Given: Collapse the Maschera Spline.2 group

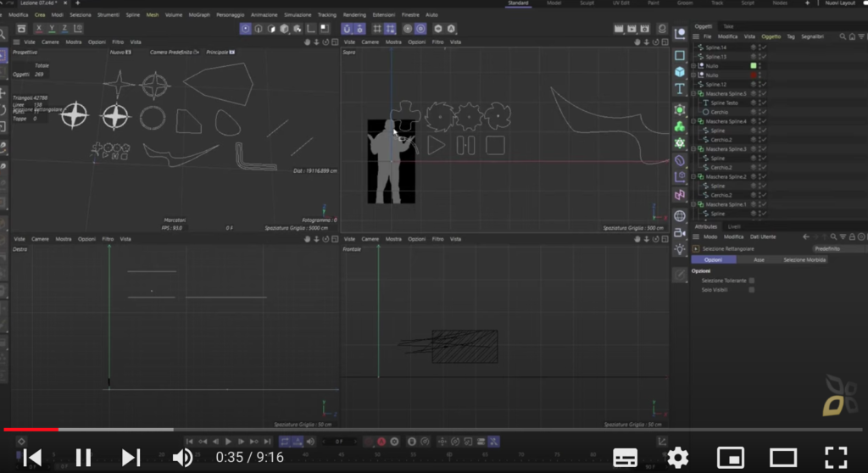Looking at the screenshot, I should [x=693, y=176].
